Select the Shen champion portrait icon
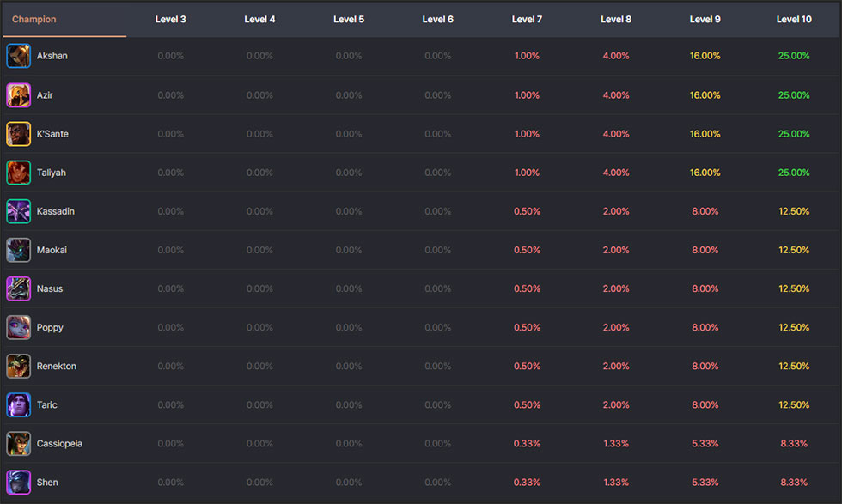The height and width of the screenshot is (504, 842). (x=18, y=482)
